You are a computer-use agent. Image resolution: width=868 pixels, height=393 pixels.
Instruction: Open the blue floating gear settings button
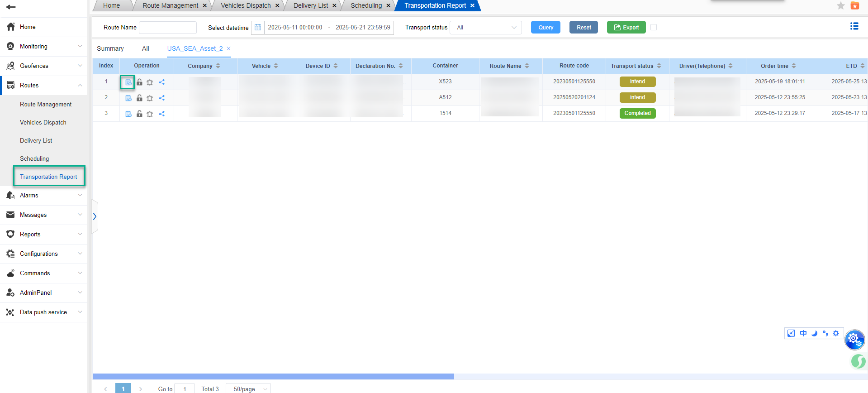pos(854,339)
